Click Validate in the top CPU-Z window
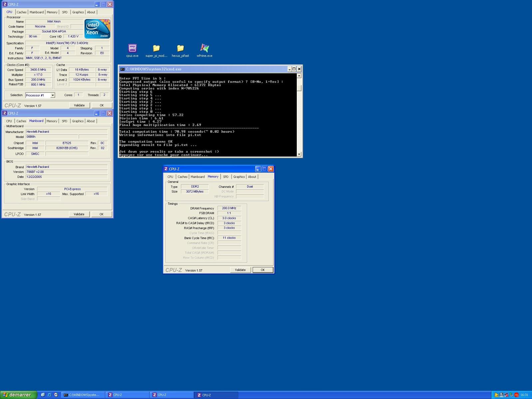This screenshot has height=399, width=532. (x=79, y=105)
